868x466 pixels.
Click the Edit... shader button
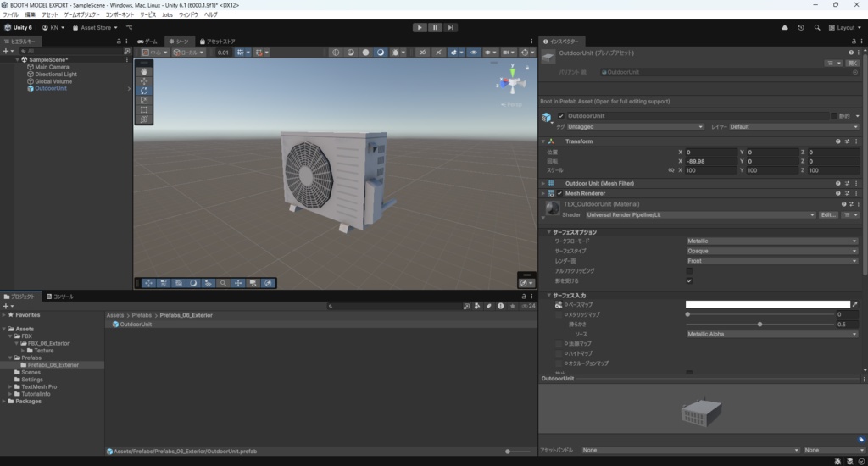click(828, 214)
